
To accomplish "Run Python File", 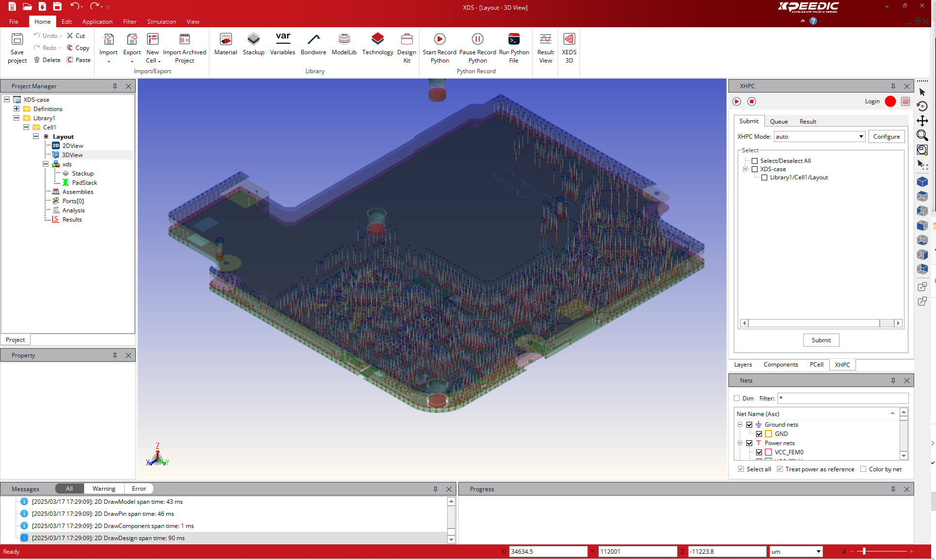I will pyautogui.click(x=514, y=48).
